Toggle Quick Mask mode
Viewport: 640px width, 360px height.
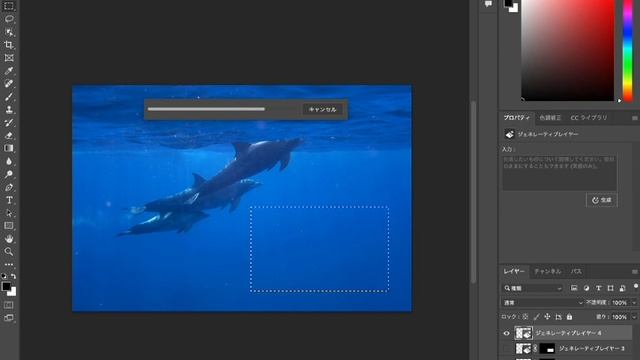9,305
